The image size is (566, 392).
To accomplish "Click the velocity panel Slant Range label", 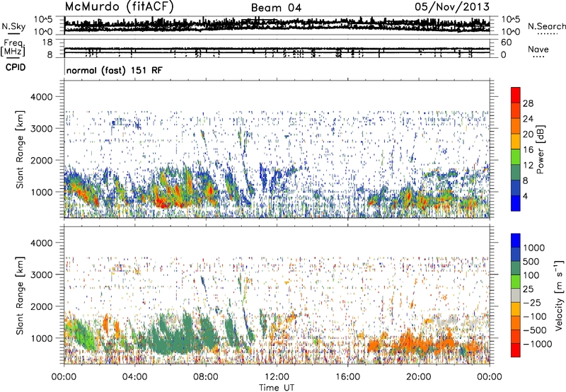I will click(x=20, y=295).
